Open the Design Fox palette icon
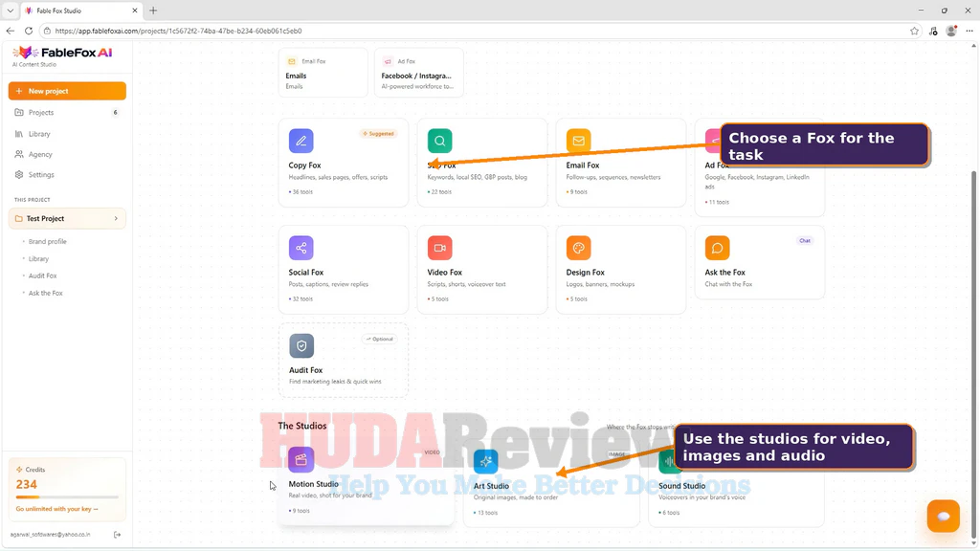The width and height of the screenshot is (980, 551). point(578,248)
